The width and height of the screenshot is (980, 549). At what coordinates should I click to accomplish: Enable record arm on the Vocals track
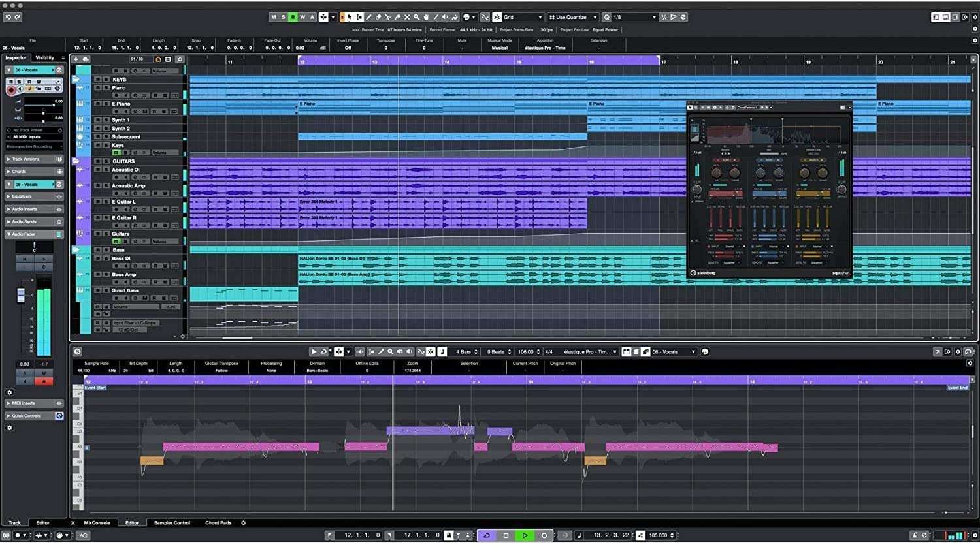click(10, 90)
